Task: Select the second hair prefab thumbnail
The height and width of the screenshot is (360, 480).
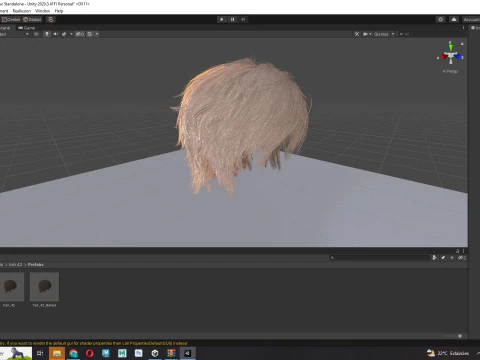Action: [44, 287]
